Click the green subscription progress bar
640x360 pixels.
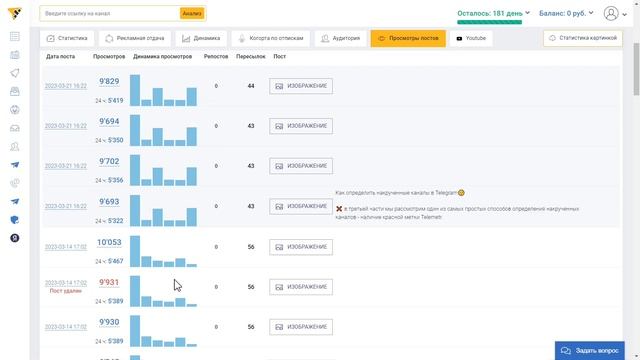point(489,22)
